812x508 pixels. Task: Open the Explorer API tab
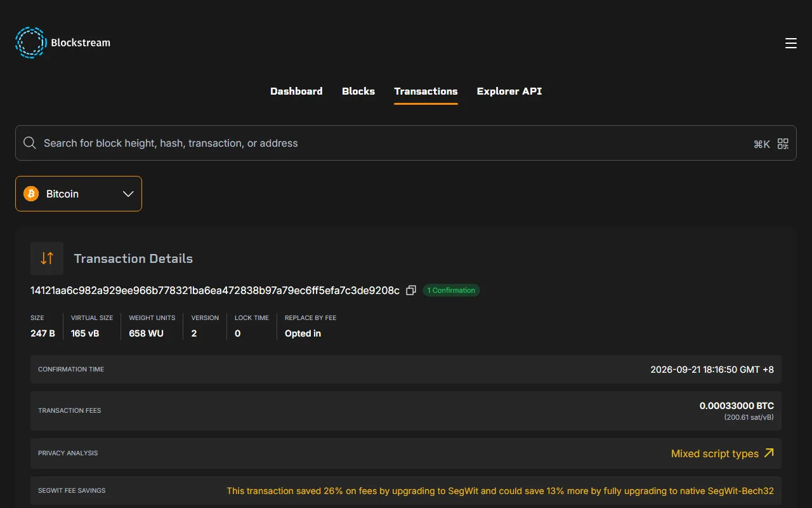[509, 91]
